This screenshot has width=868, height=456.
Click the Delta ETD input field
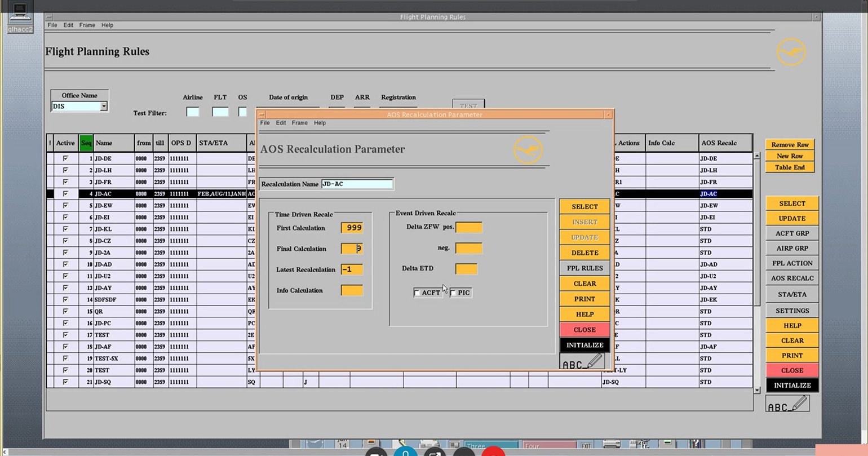(467, 269)
